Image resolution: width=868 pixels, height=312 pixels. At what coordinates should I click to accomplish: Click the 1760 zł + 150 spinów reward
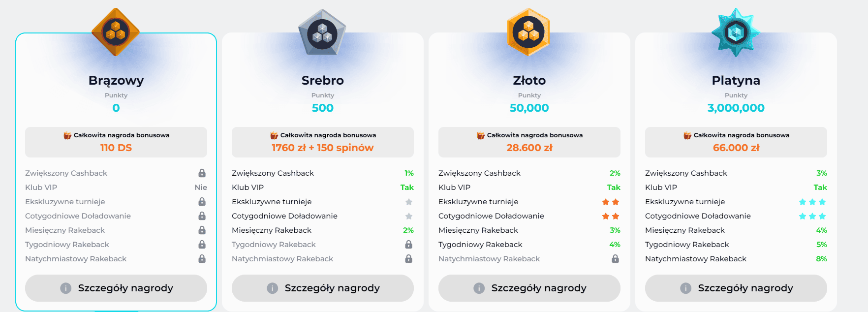tap(323, 148)
